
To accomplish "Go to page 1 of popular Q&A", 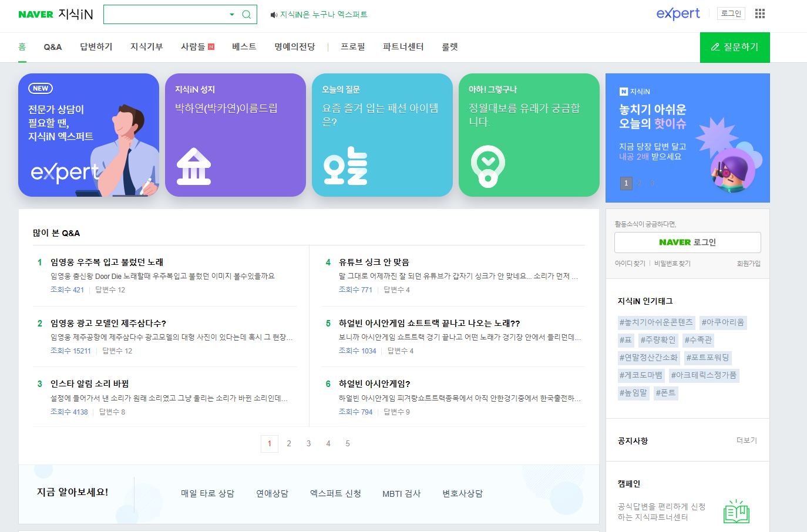I will [270, 444].
